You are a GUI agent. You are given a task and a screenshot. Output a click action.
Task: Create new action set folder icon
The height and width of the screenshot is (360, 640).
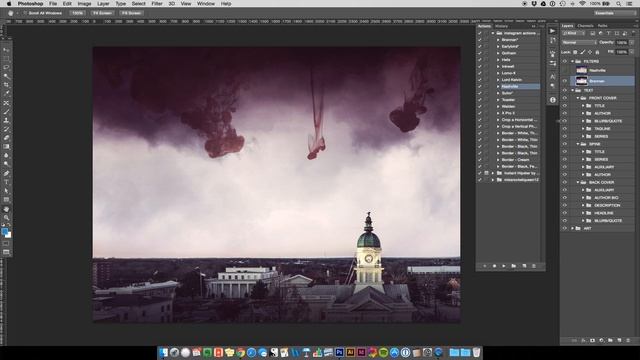[x=513, y=266]
